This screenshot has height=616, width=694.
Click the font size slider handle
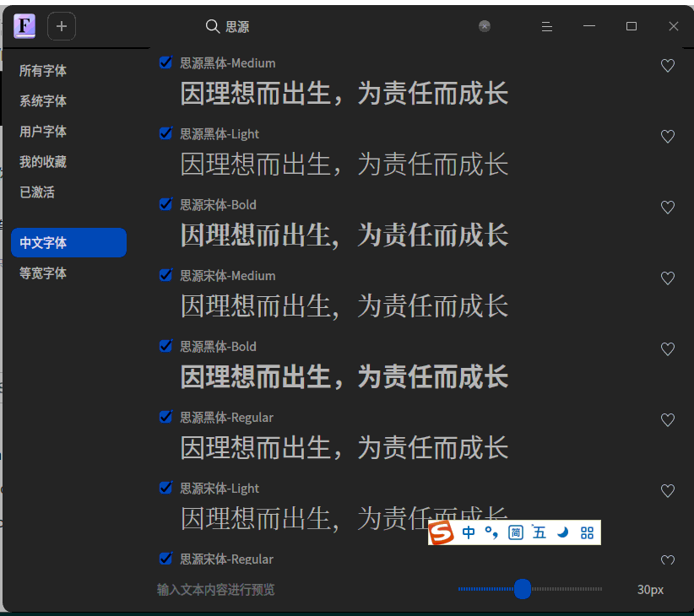pos(523,589)
